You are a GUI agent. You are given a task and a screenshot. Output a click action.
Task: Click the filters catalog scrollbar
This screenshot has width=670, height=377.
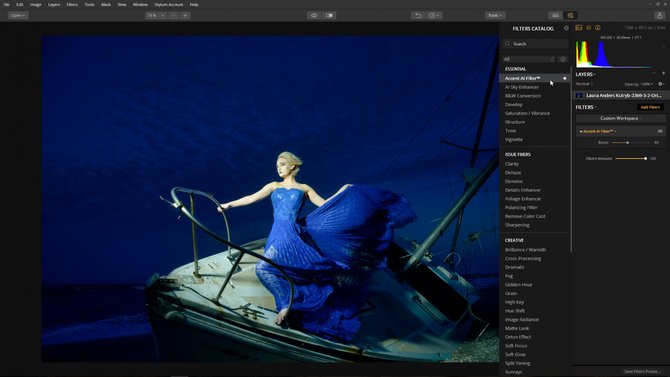(571, 158)
